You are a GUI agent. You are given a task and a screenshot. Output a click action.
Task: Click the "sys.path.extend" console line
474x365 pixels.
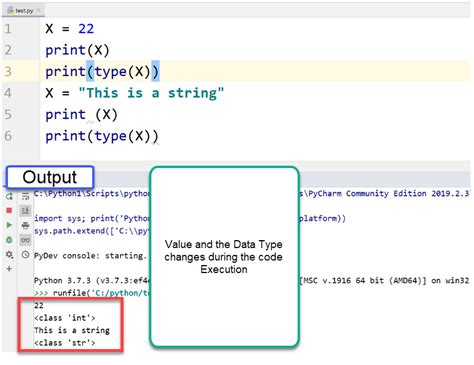pos(92,231)
